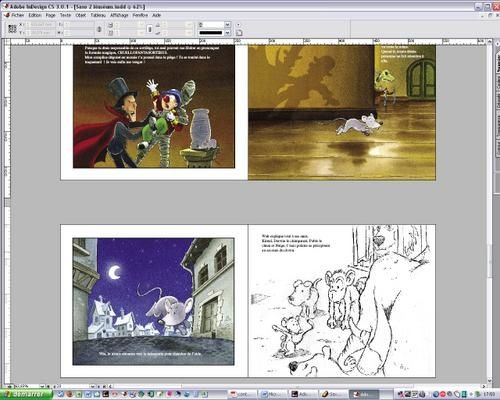Open the Page menu

pyautogui.click(x=50, y=15)
